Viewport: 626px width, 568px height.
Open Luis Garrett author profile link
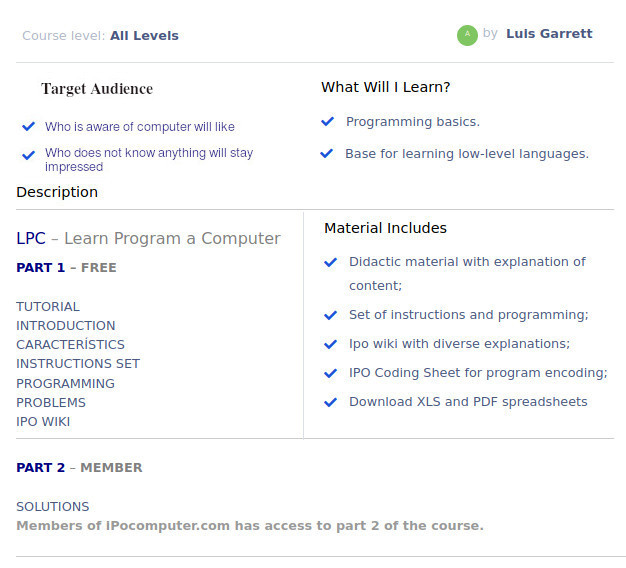pyautogui.click(x=549, y=34)
